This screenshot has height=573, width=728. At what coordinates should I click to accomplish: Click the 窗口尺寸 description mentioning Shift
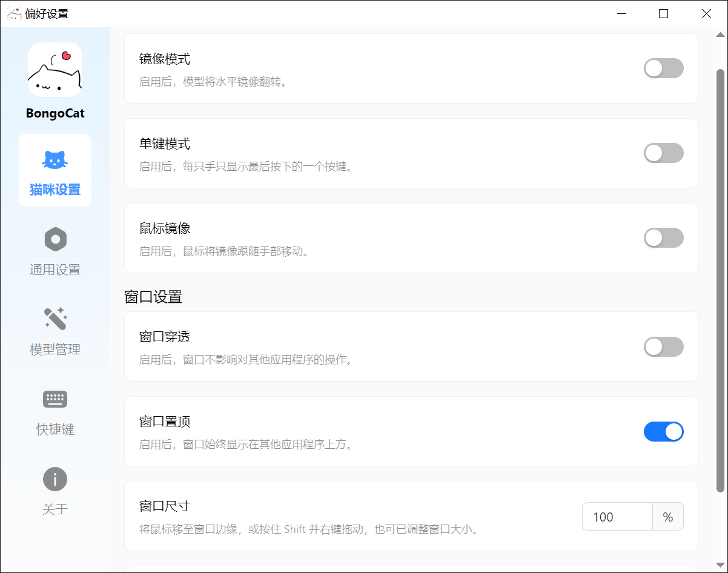coord(311,530)
